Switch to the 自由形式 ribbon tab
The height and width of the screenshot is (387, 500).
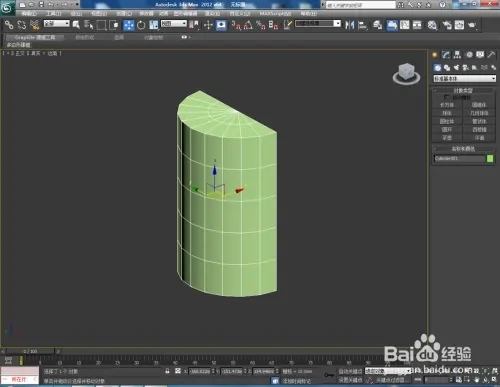coord(85,37)
